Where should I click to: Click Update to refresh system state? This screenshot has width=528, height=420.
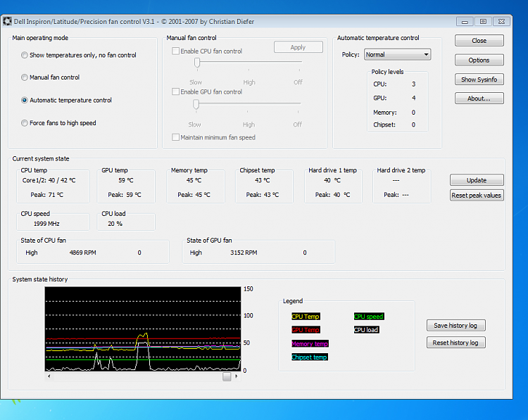coord(477,180)
